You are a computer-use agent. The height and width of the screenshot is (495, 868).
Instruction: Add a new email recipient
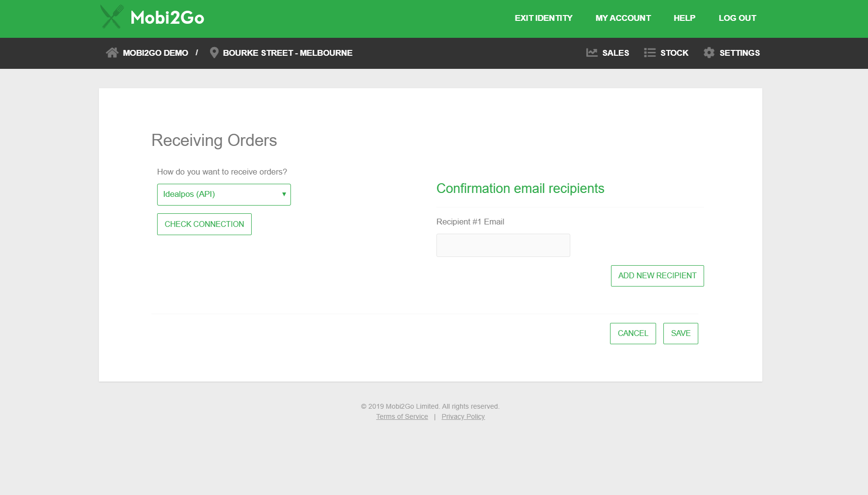pos(657,276)
